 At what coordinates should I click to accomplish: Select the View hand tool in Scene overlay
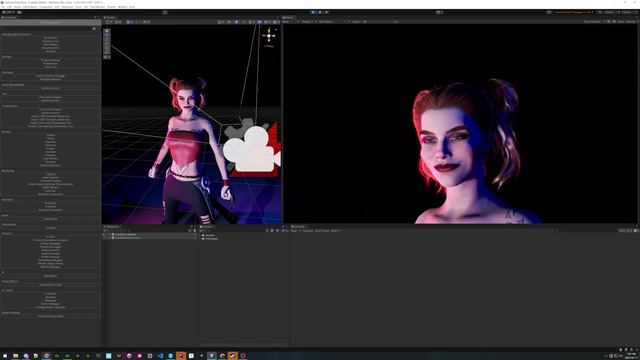tap(107, 31)
